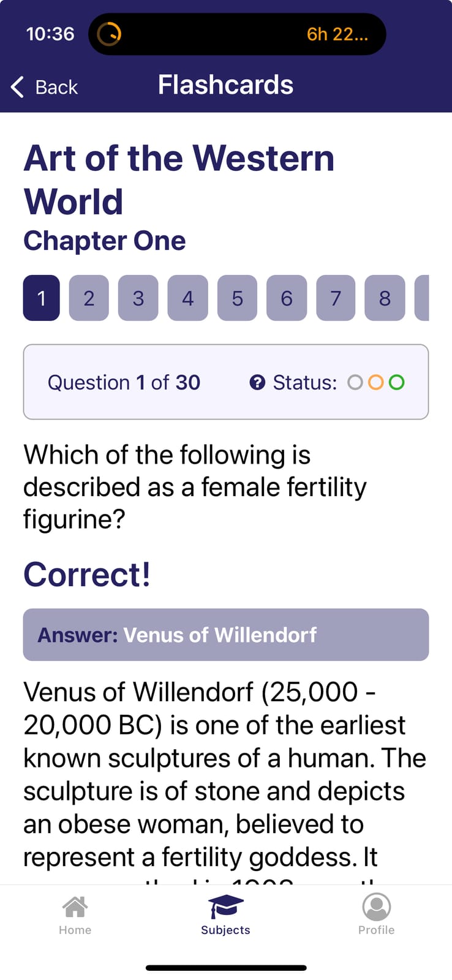Select the gray status circle
The height and width of the screenshot is (980, 452).
(355, 382)
